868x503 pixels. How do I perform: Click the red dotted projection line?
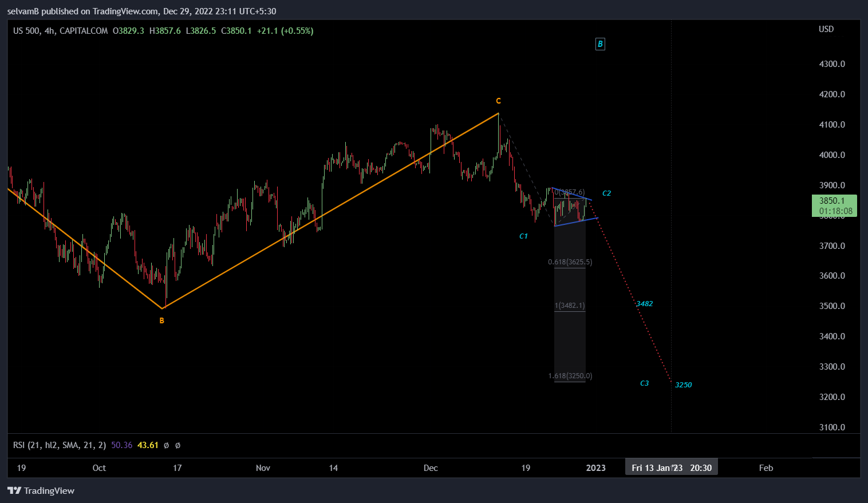tap(630, 291)
